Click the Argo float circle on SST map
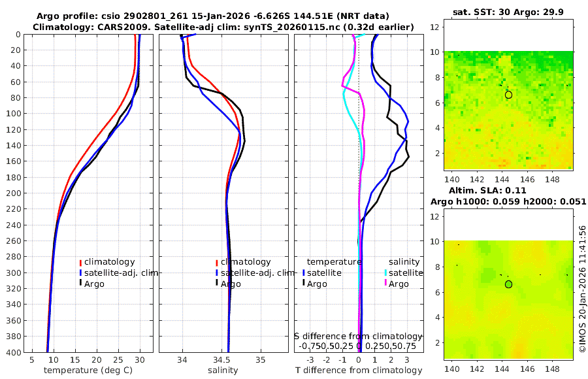The height and width of the screenshot is (379, 588). coord(508,95)
